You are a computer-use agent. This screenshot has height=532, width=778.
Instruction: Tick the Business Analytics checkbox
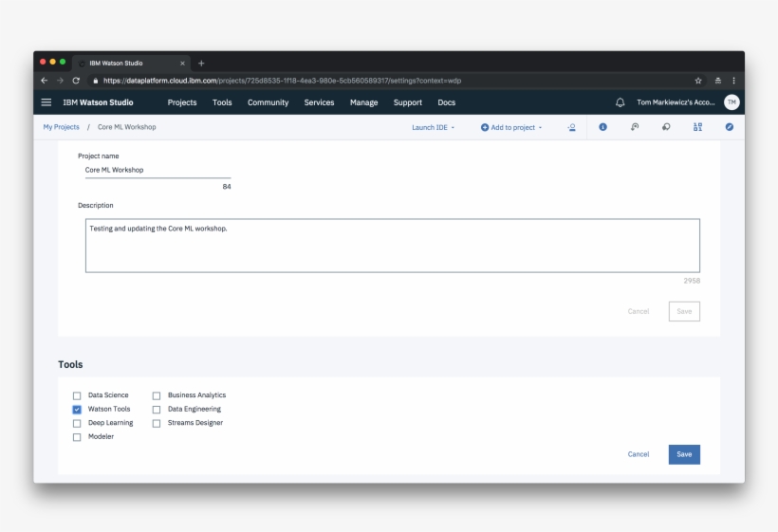157,395
